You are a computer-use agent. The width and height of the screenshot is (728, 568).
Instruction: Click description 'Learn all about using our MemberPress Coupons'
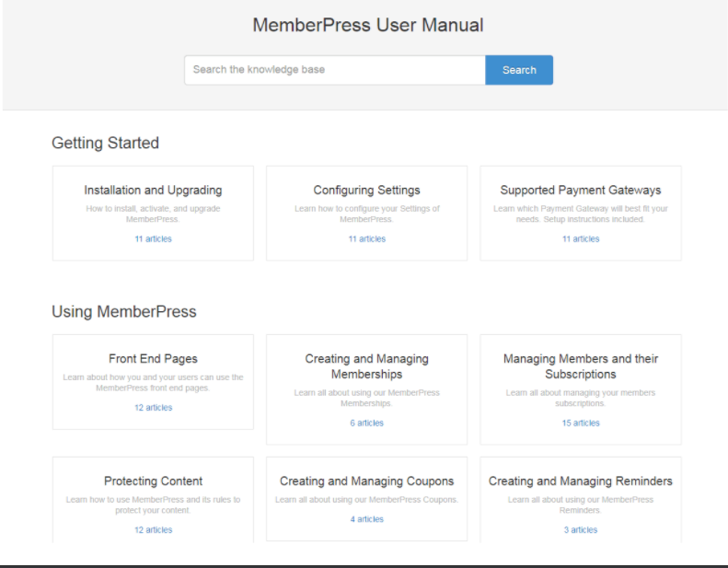point(367,500)
